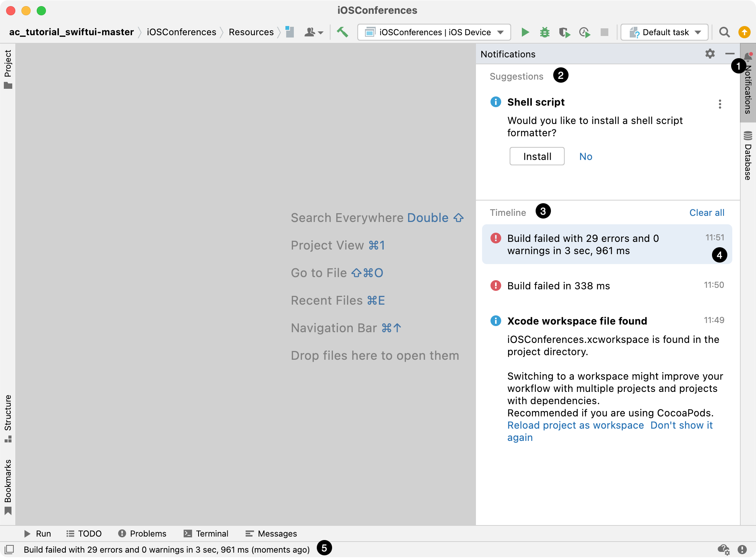Click the Recent Files hint text
The image size is (756, 558).
coord(338,300)
